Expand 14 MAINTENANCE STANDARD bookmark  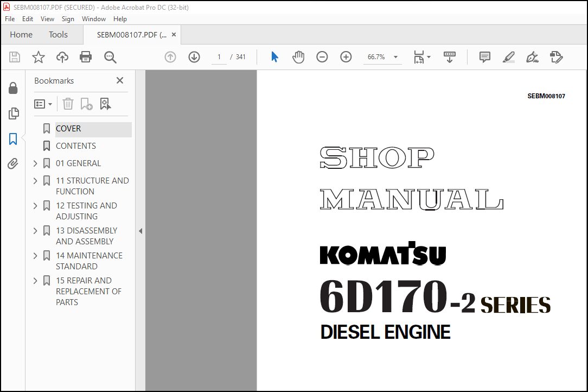35,256
